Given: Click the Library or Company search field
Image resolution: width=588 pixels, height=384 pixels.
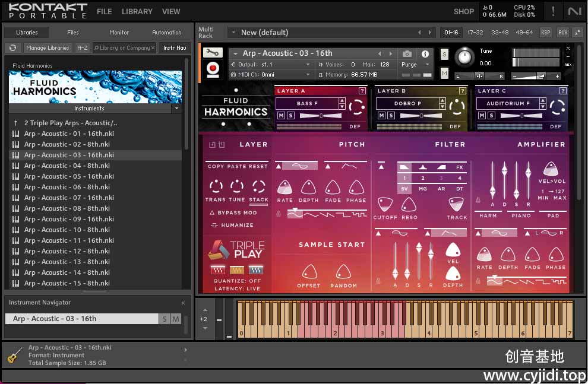Looking at the screenshot, I should click(x=124, y=48).
